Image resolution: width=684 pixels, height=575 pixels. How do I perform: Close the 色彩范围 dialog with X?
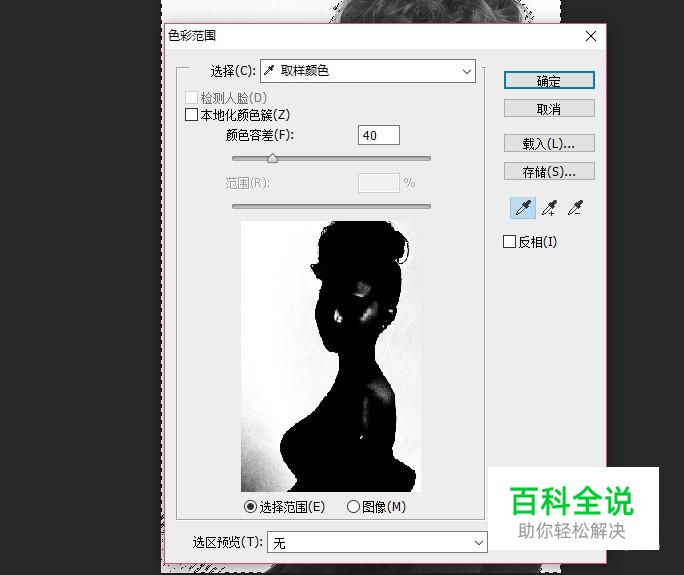tap(591, 36)
